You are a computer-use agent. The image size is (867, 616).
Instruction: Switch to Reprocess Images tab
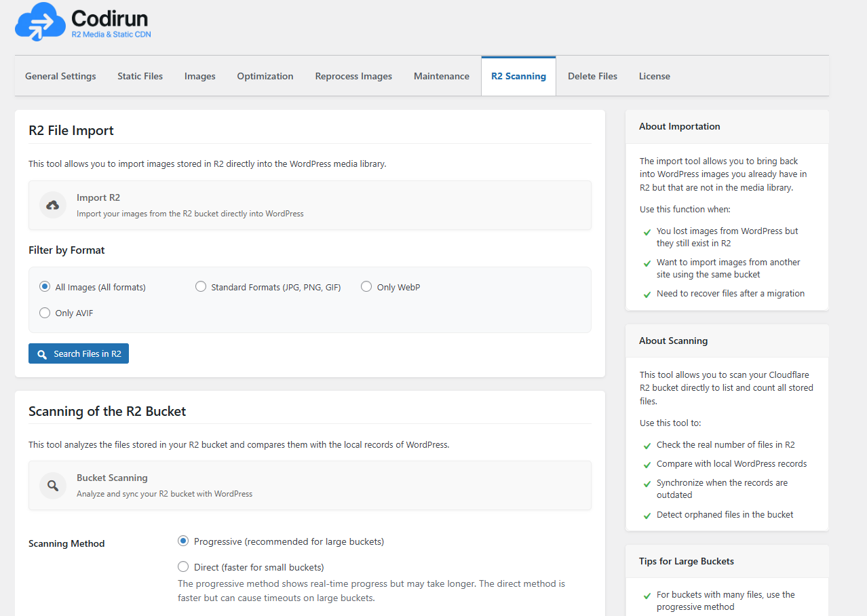353,76
